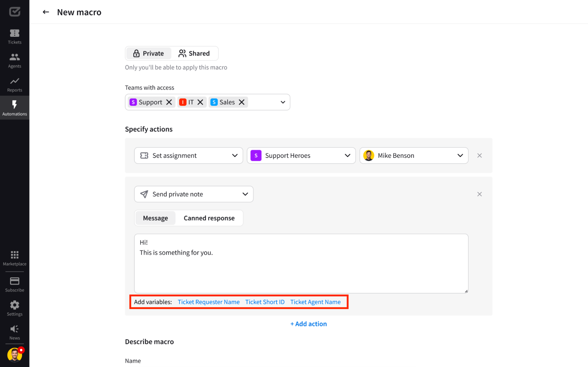Remove the Sales team tag
Screen dimensions: 588x367
tap(242, 102)
